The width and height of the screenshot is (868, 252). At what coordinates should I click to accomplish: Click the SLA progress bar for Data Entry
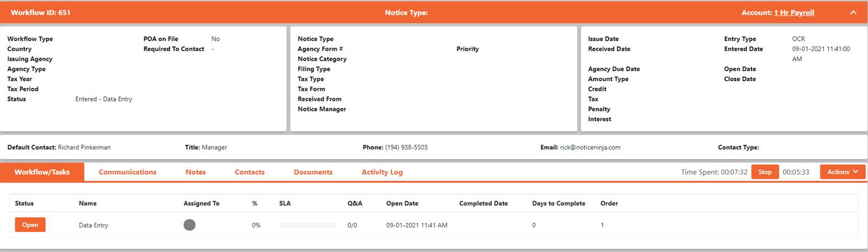[x=307, y=225]
